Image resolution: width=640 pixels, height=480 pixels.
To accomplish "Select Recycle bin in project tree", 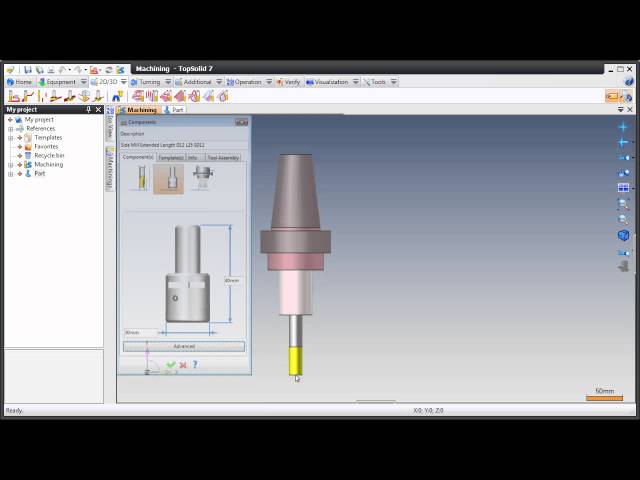I will point(49,155).
